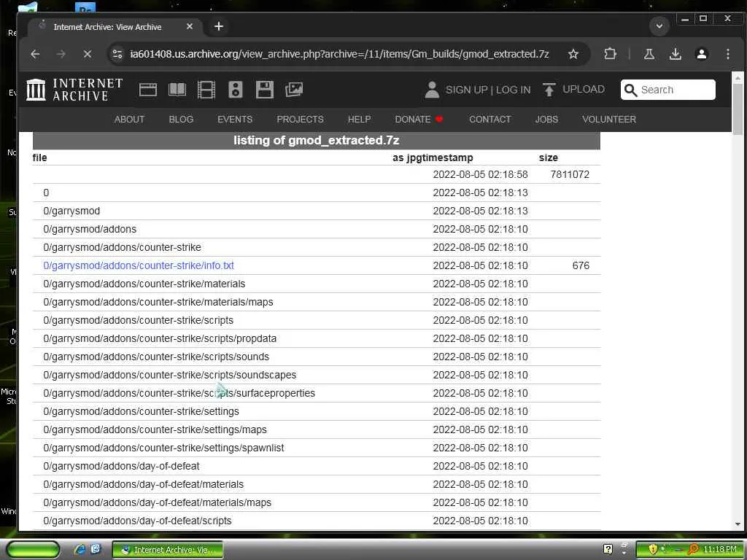The height and width of the screenshot is (560, 747).
Task: Stop loading the page with the X button
Action: 88,54
